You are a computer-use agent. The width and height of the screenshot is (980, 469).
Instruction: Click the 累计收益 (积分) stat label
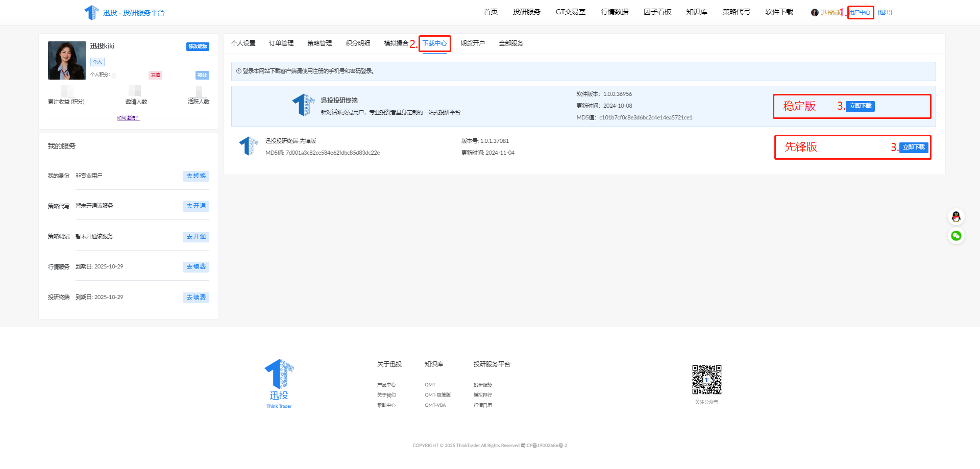click(66, 102)
